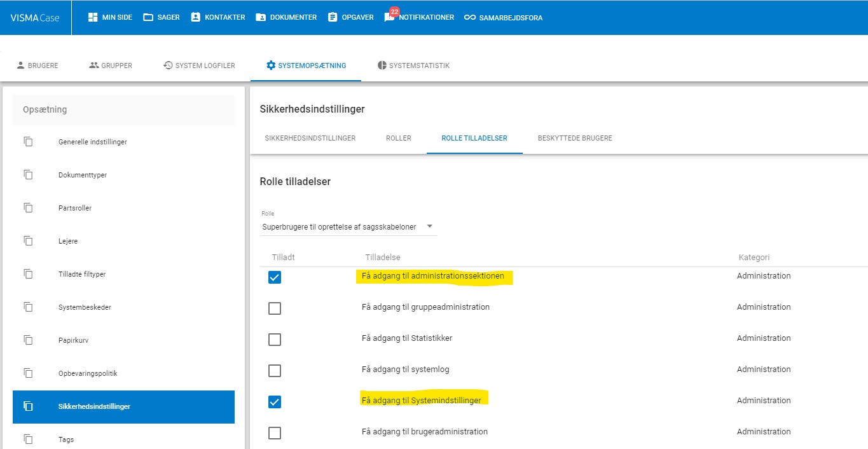868x449 pixels.
Task: Open the Sager folder icon
Action: click(148, 17)
